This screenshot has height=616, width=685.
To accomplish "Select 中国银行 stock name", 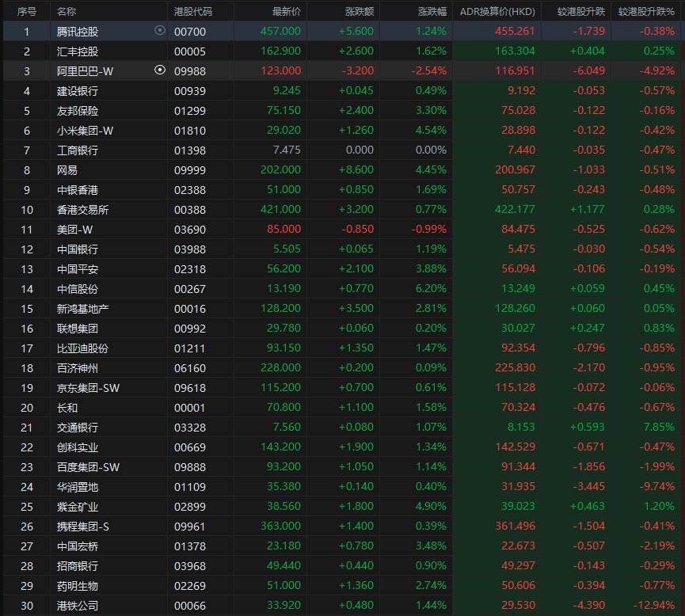I will coord(78,249).
